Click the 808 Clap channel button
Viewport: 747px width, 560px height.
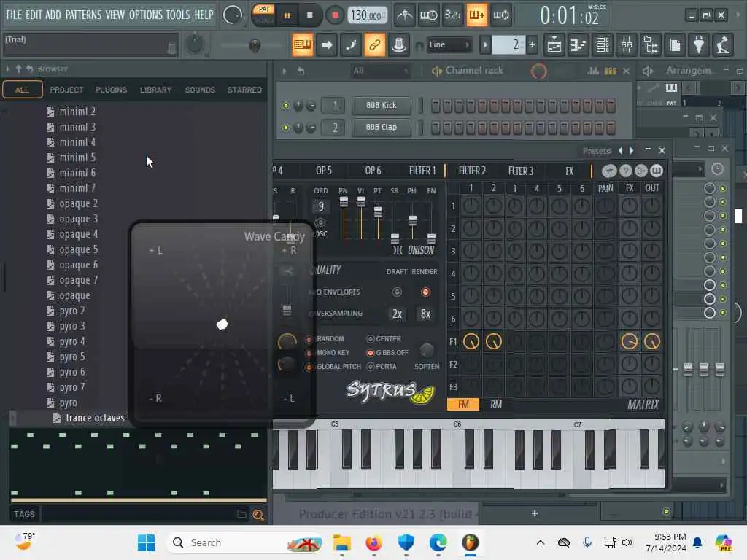[381, 127]
